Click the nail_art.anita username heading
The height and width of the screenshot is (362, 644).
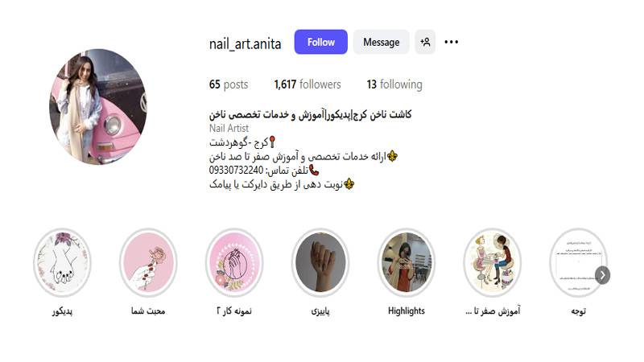[246, 43]
